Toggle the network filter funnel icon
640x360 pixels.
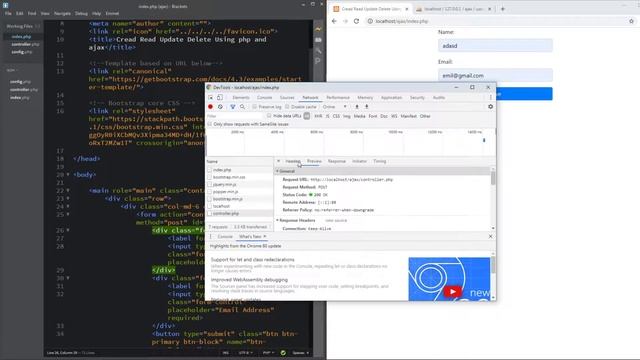tap(232, 107)
